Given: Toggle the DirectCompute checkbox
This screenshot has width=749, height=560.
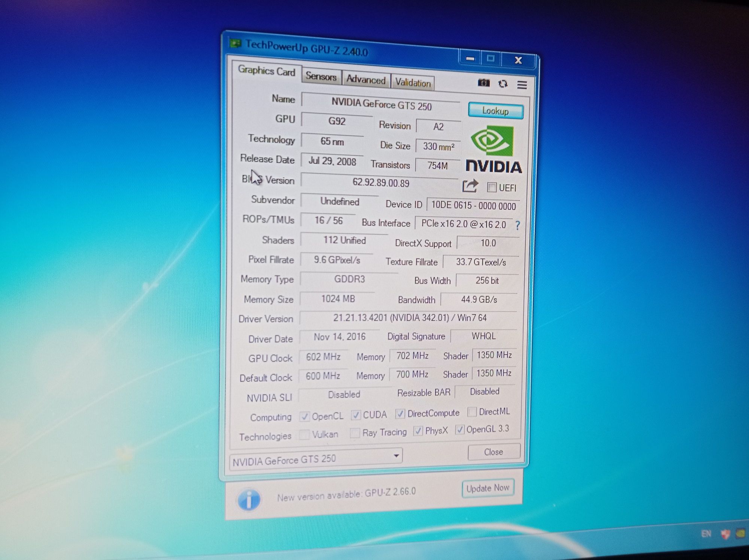Looking at the screenshot, I should coord(400,413).
